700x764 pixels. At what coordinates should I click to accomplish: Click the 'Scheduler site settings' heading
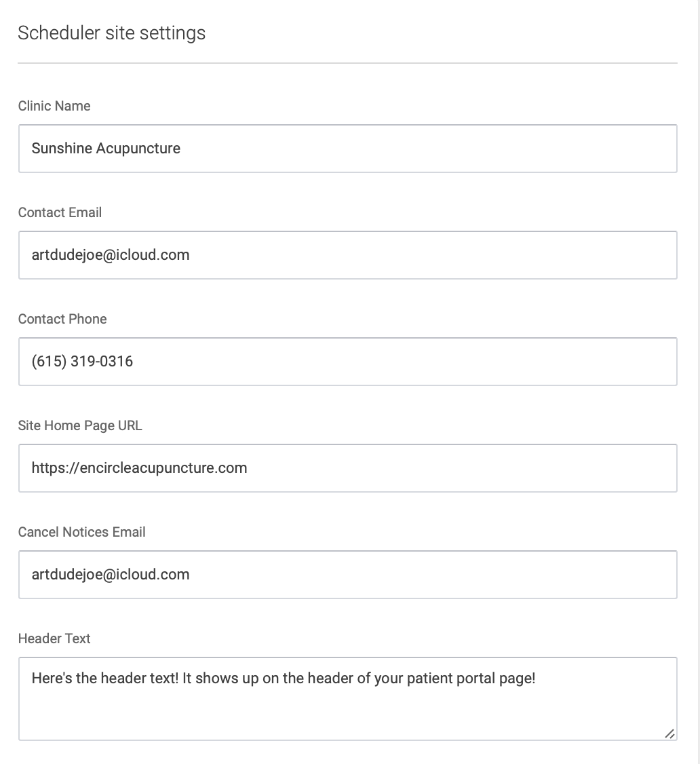[111, 33]
